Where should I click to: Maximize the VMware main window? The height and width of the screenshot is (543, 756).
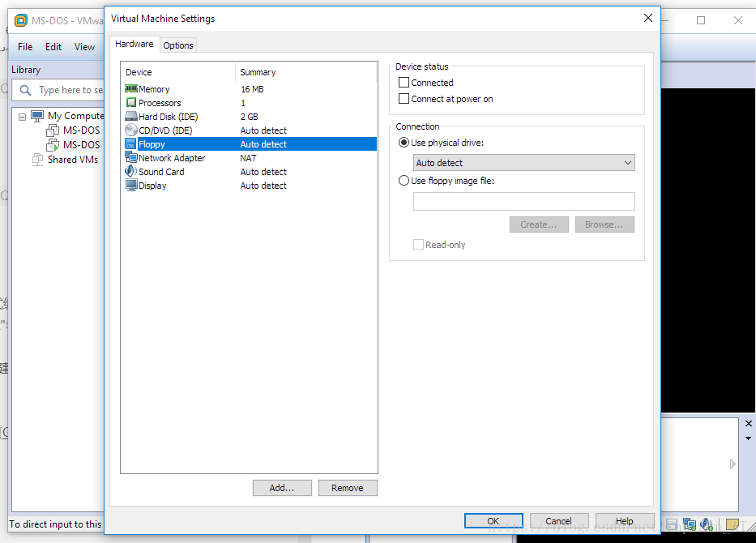[701, 20]
